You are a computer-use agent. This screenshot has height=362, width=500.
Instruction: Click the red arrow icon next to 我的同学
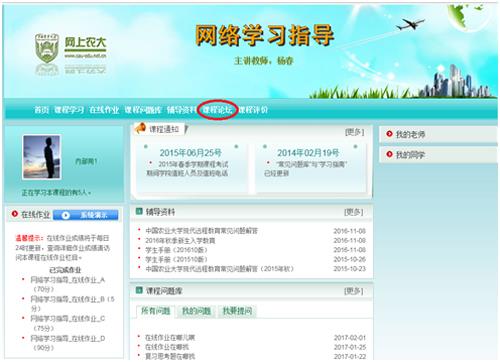click(389, 154)
